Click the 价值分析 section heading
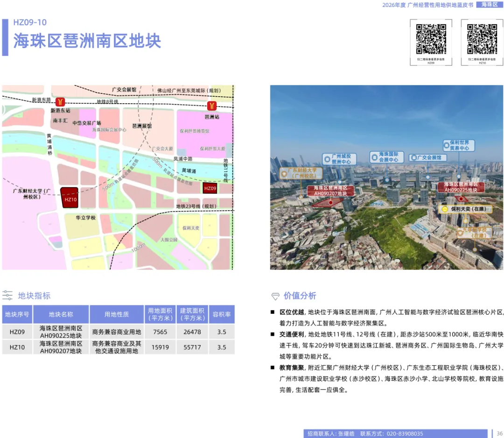The width and height of the screenshot is (504, 438). click(x=300, y=296)
